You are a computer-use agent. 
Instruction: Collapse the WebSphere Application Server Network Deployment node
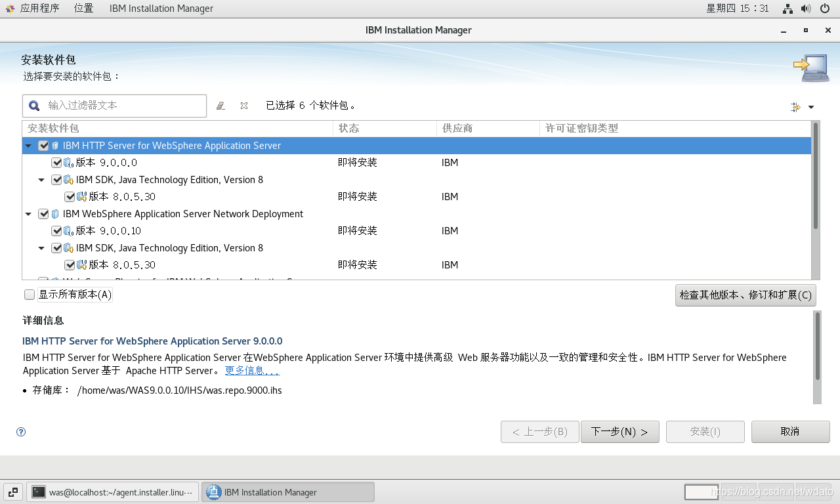pyautogui.click(x=28, y=214)
